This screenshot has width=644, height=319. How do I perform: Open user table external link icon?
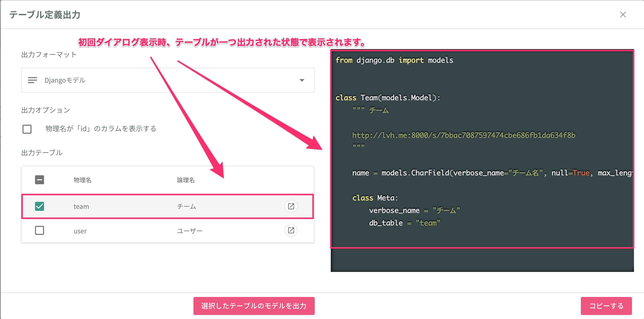[291, 230]
